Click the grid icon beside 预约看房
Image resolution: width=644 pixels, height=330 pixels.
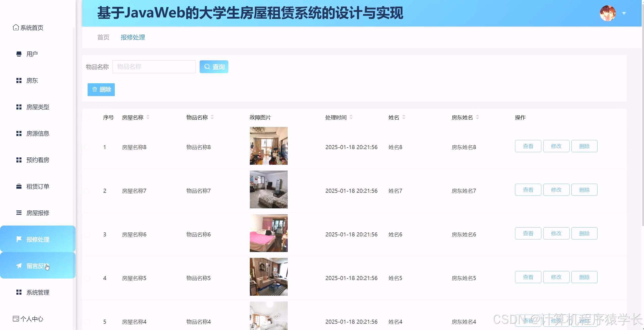tap(19, 160)
